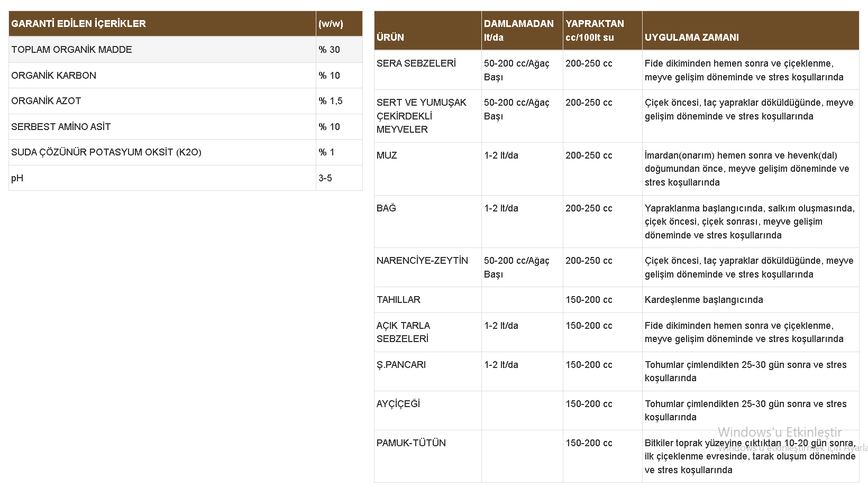868x488 pixels.
Task: Click the Bitkiler toprak yüzeyine çıktıktan description
Action: tap(750, 456)
